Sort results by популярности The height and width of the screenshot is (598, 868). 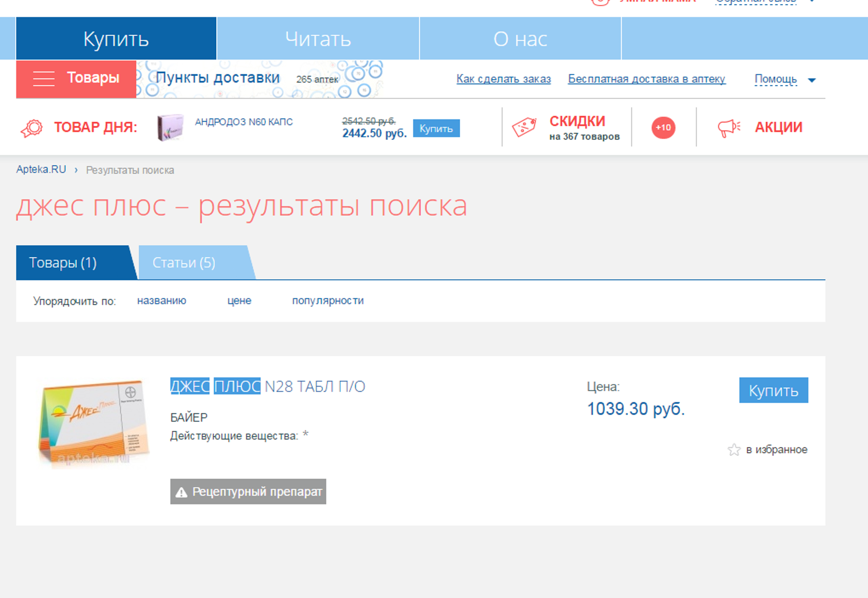tap(328, 300)
